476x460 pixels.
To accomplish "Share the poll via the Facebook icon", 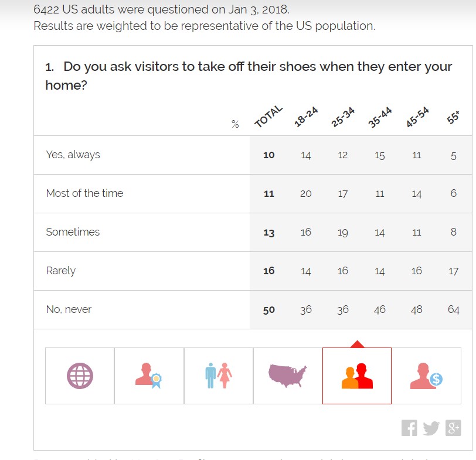I will click(409, 428).
